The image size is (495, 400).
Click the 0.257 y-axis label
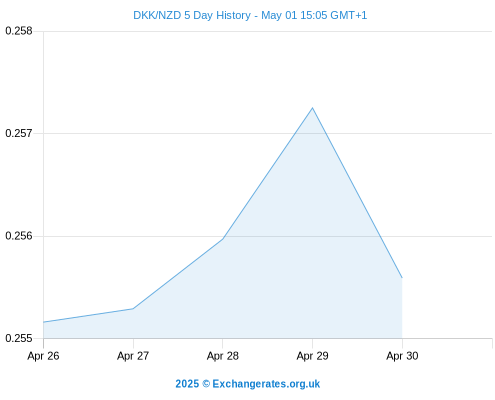point(19,133)
